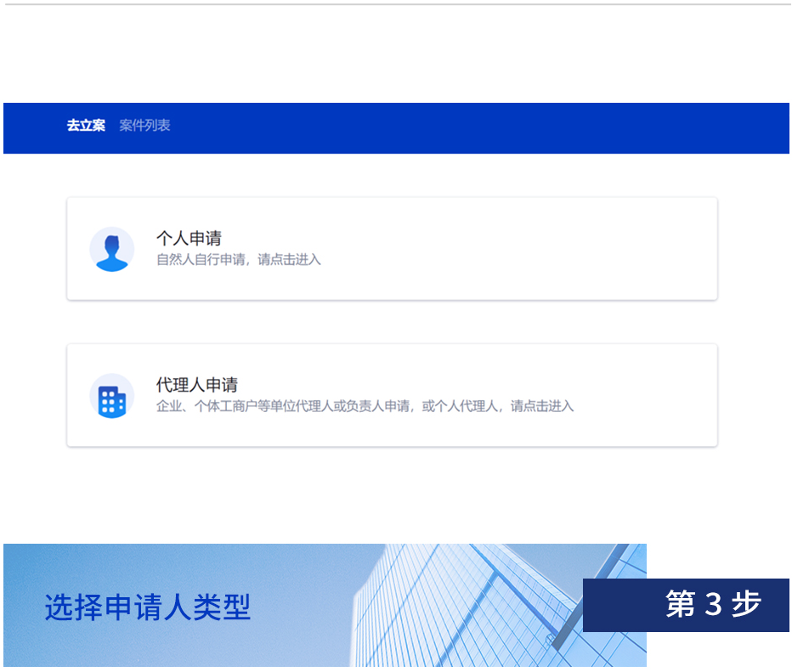Select the 代理人申请 title
792x672 pixels.
[197, 385]
